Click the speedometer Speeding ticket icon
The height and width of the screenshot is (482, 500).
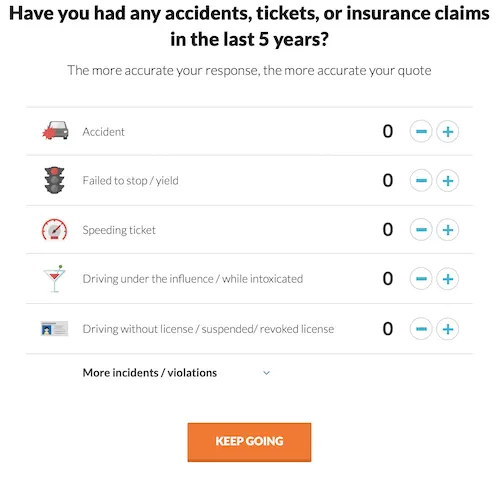[54, 229]
